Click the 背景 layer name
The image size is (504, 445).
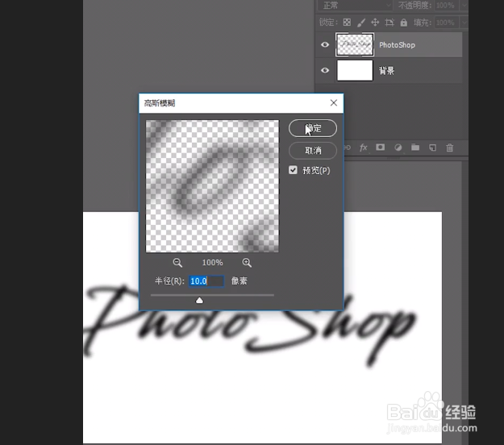[387, 71]
